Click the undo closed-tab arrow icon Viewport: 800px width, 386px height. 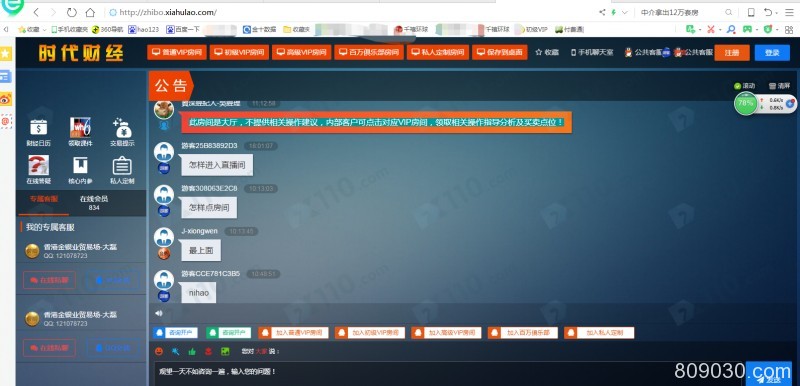pyautogui.click(x=767, y=12)
